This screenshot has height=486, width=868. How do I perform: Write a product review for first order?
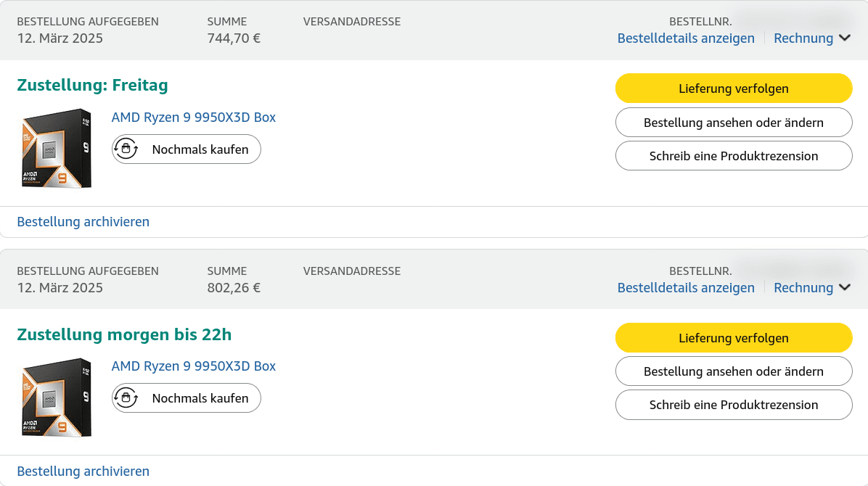(734, 155)
